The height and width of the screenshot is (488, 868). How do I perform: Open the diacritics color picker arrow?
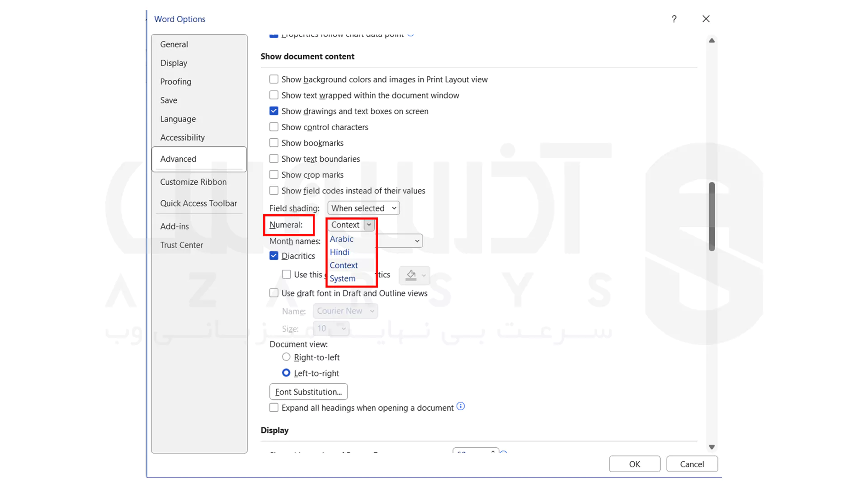tap(424, 275)
